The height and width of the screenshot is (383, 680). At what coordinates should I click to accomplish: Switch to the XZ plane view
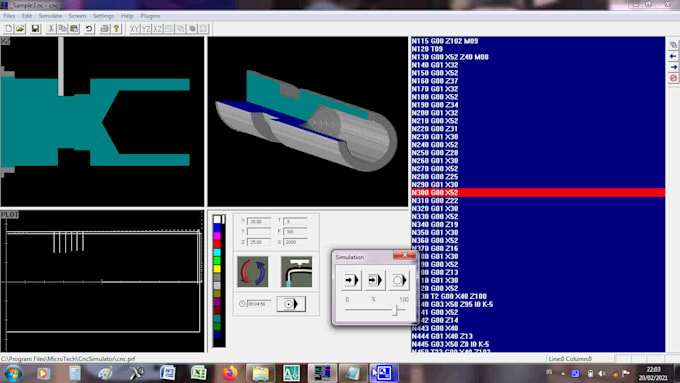click(x=157, y=29)
